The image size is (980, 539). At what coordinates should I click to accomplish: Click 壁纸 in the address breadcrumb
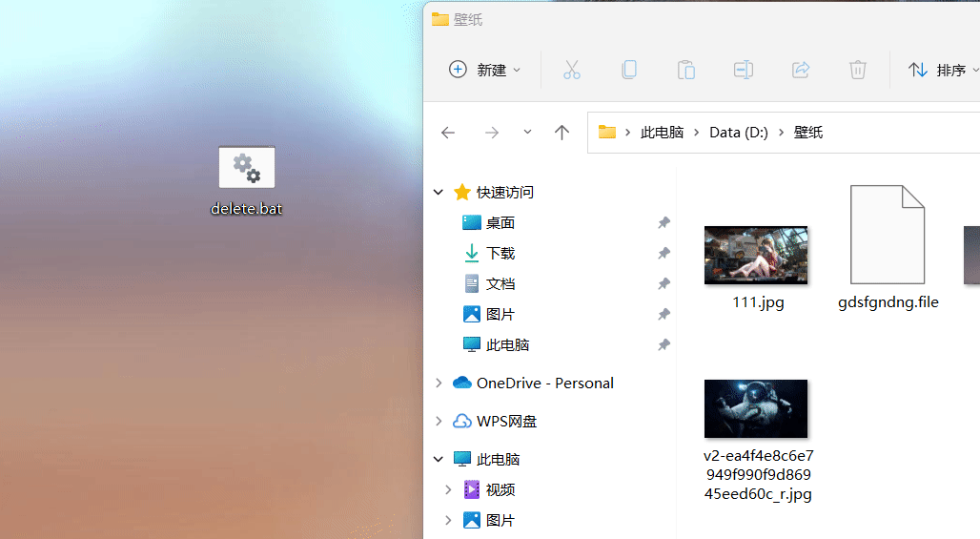808,133
